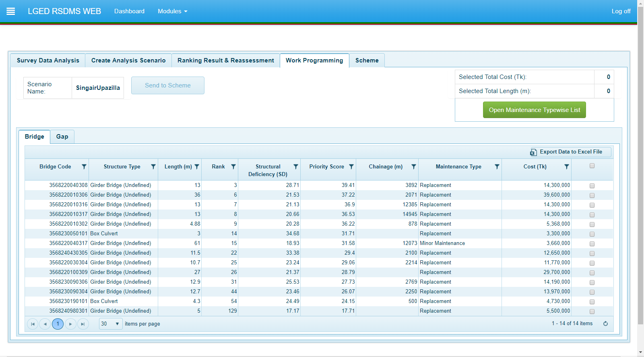Viewport: 644px width, 357px height.
Task: Open the Modules dropdown menu
Action: click(172, 11)
